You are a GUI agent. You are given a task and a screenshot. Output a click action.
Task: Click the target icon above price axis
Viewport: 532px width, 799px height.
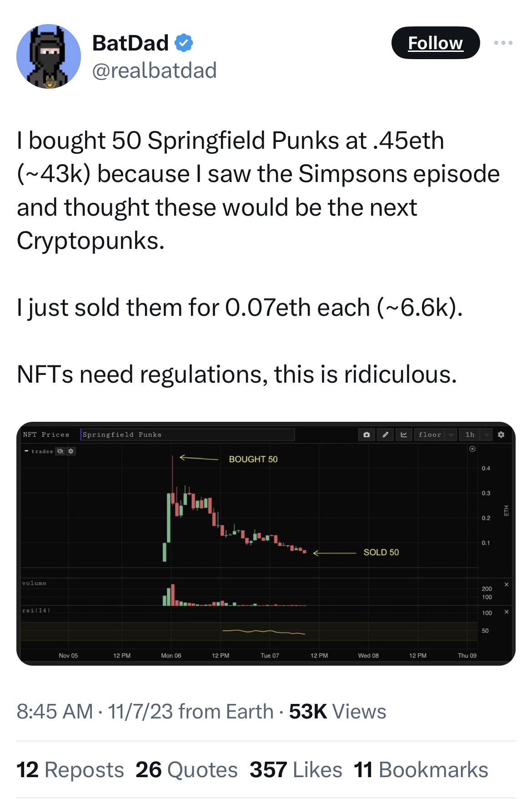[x=472, y=449]
